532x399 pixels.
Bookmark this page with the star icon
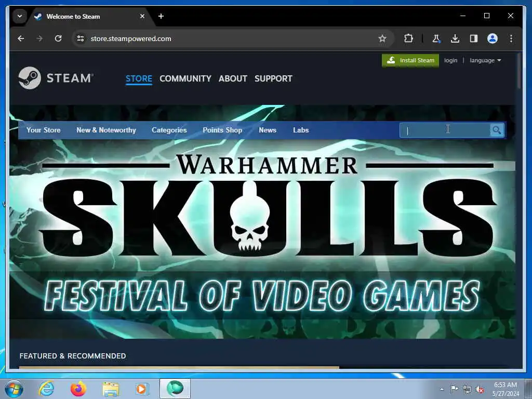coord(382,38)
